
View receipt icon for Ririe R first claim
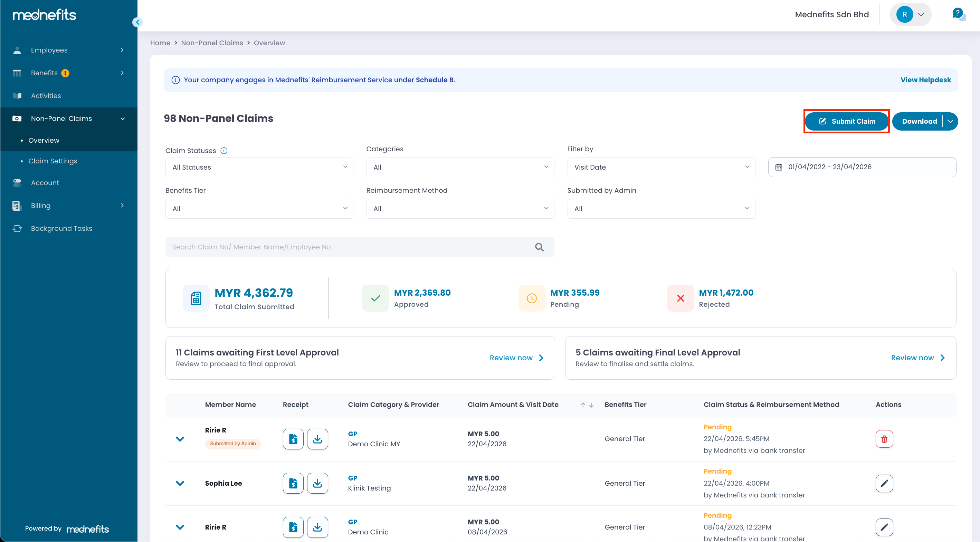(293, 439)
